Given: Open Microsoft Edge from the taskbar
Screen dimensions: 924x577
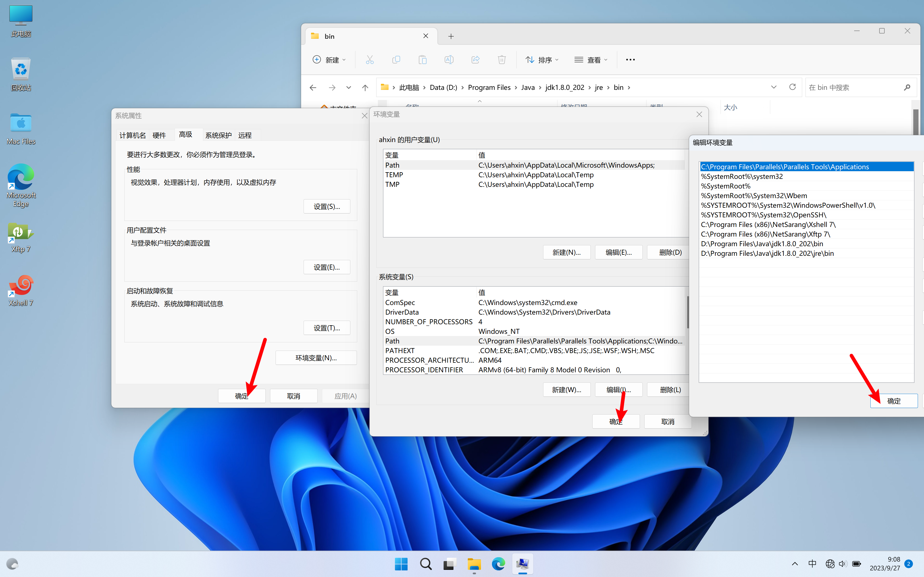Looking at the screenshot, I should click(x=498, y=564).
